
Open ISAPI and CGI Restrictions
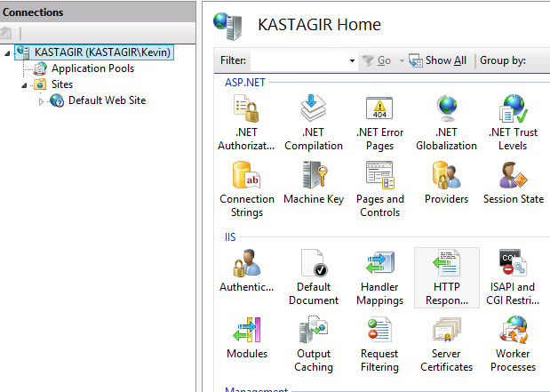pyautogui.click(x=513, y=277)
